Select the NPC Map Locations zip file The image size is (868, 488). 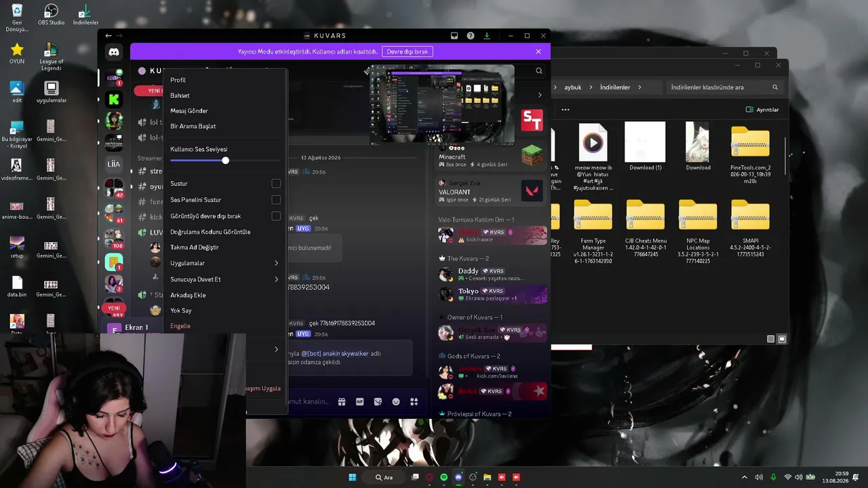[697, 232]
